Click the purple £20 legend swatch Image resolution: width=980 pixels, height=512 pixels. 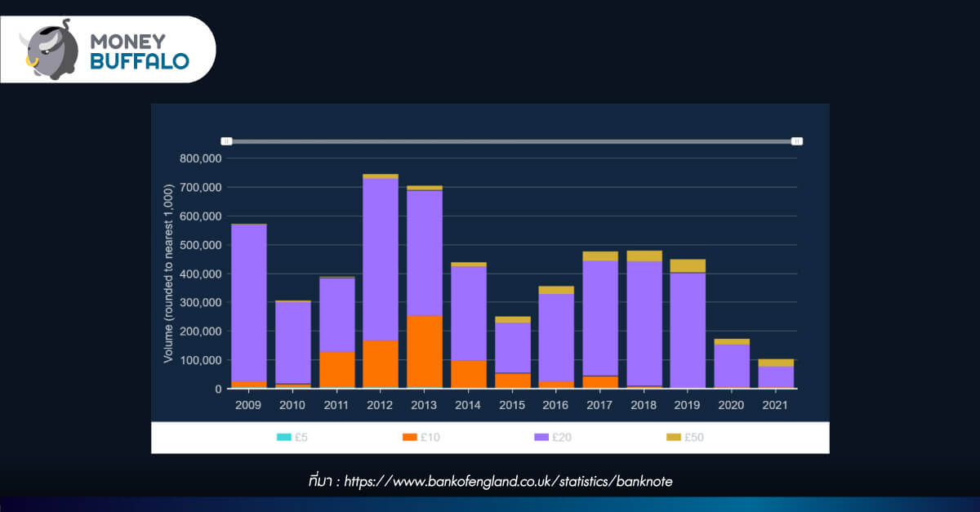coord(541,438)
